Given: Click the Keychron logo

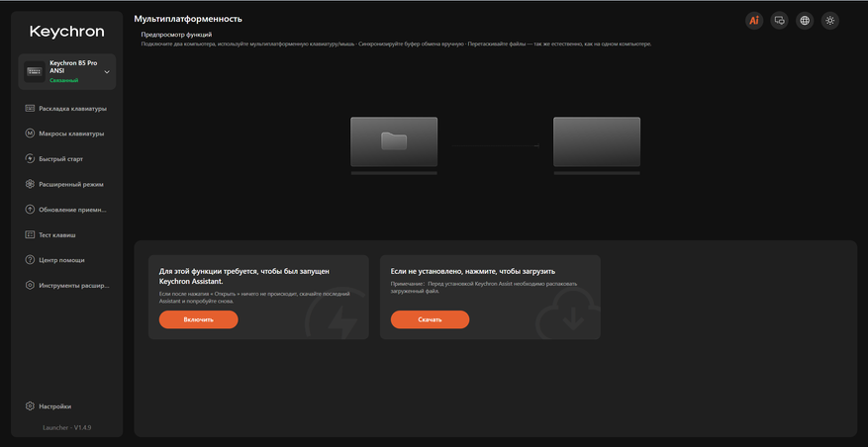Looking at the screenshot, I should coord(67,32).
